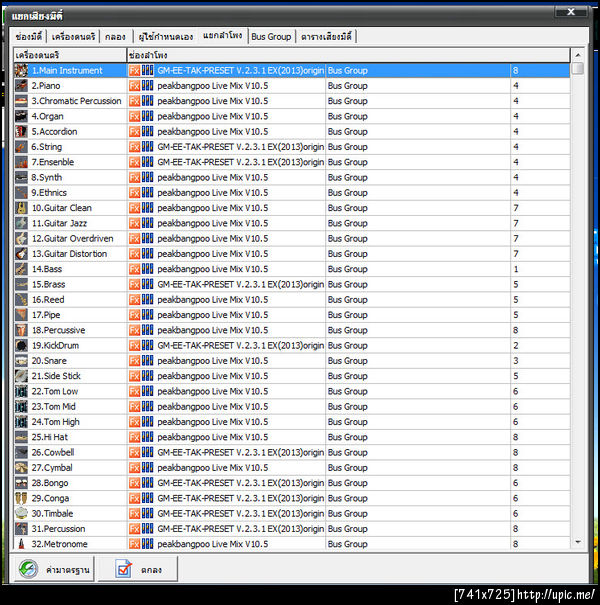Select the 18.Percussive row name
The image size is (600, 605).
[58, 330]
